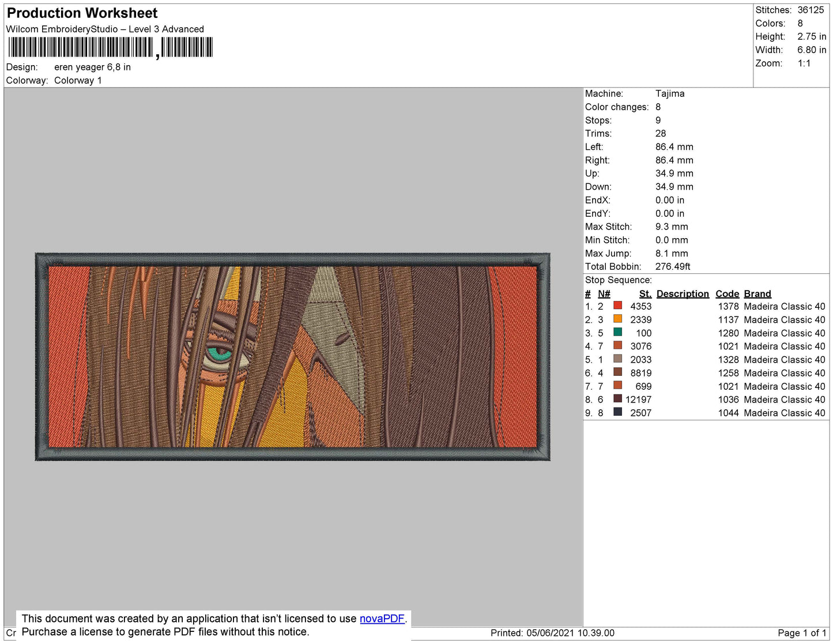This screenshot has width=833, height=644.
Task: Click the swatch in stop 4 row
Action: click(618, 345)
